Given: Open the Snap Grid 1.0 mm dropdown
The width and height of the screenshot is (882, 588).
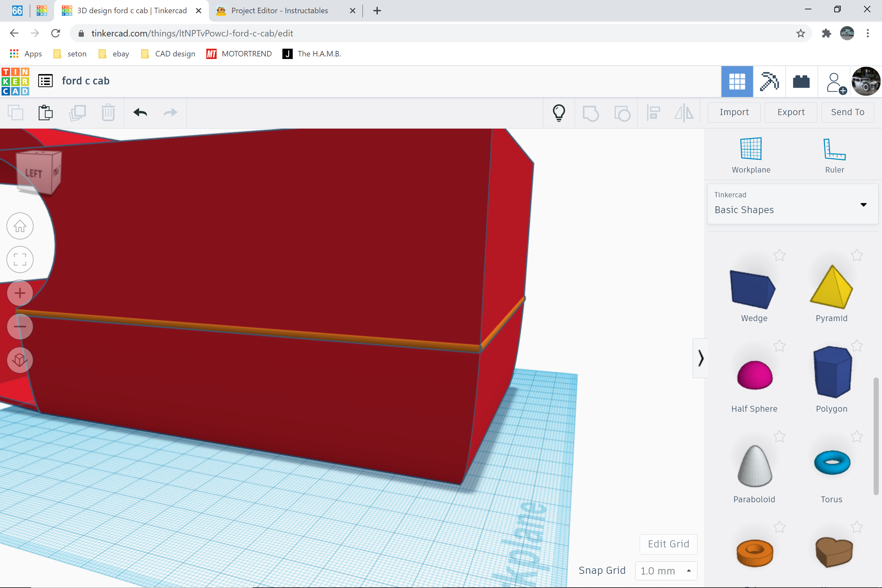Looking at the screenshot, I should (666, 571).
